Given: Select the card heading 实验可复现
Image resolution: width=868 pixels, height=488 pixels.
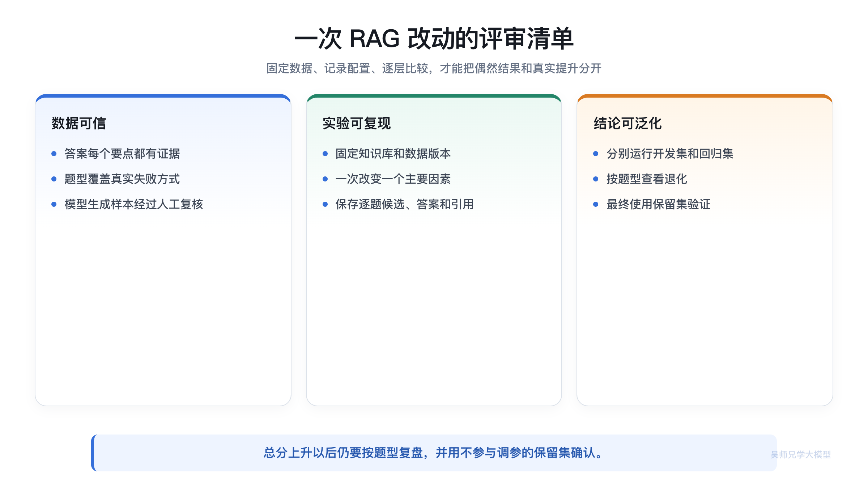Looking at the screenshot, I should tap(357, 123).
